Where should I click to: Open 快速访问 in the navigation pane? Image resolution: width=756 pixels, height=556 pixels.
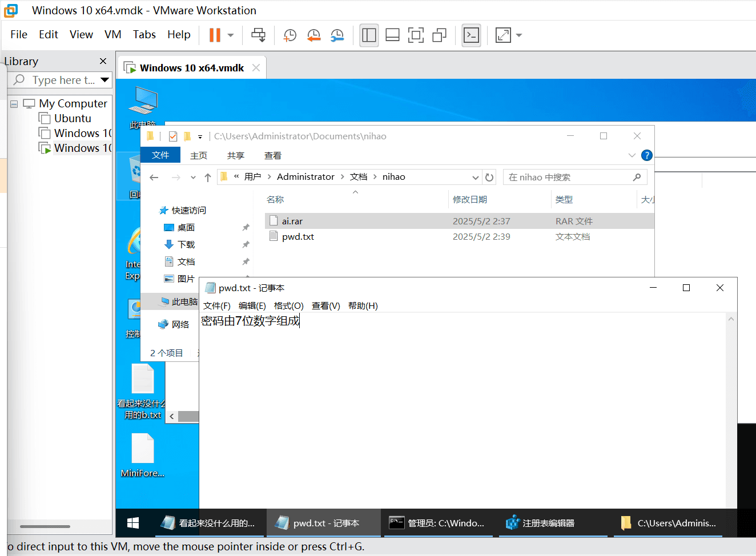pyautogui.click(x=183, y=210)
